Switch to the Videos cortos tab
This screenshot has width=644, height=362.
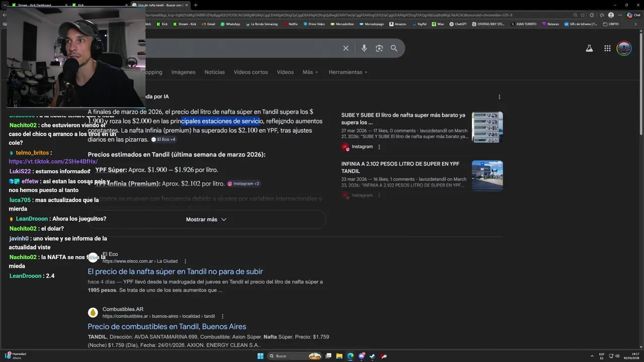pyautogui.click(x=251, y=72)
